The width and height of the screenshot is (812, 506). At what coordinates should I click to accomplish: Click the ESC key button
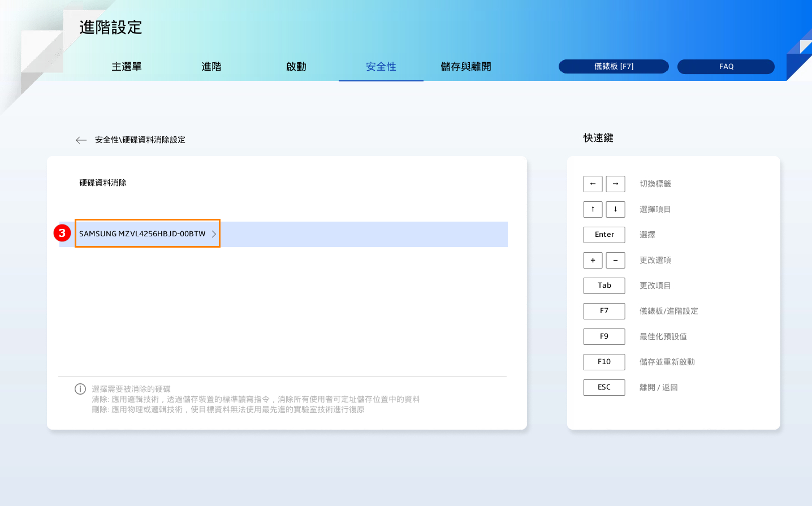pyautogui.click(x=604, y=387)
